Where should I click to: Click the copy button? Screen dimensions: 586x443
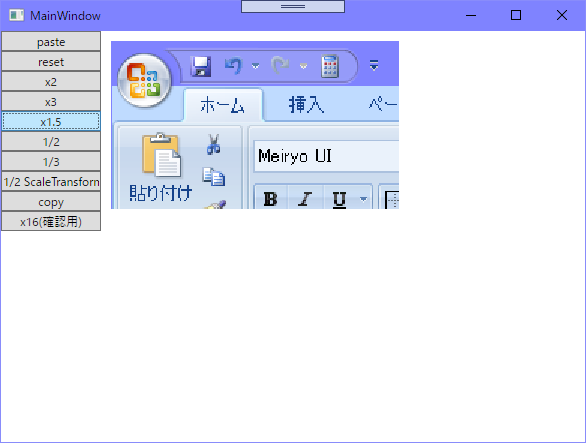point(51,202)
